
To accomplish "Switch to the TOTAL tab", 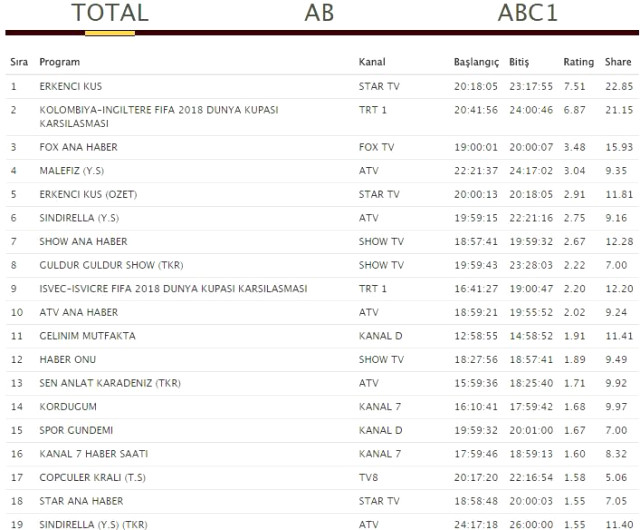I will (110, 13).
